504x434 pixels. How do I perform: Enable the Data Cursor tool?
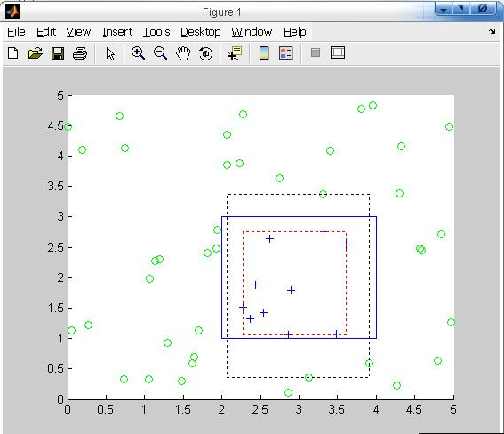[x=235, y=53]
